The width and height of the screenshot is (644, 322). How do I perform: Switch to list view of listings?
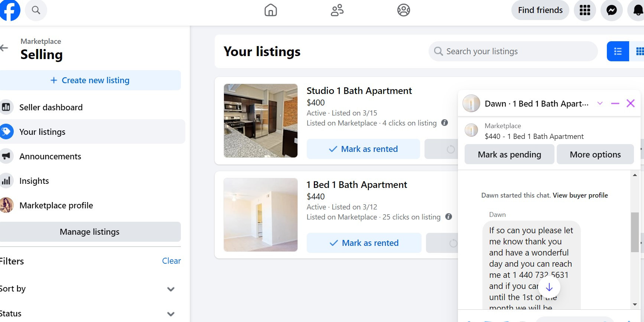(x=618, y=51)
